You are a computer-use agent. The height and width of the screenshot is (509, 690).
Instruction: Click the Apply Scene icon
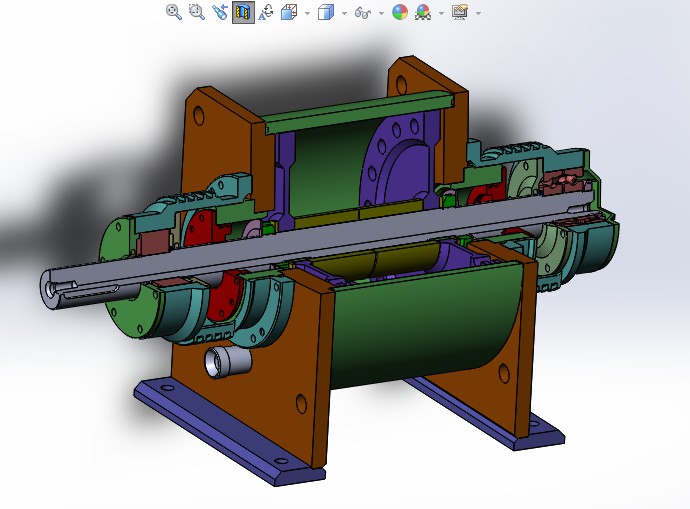pyautogui.click(x=423, y=12)
